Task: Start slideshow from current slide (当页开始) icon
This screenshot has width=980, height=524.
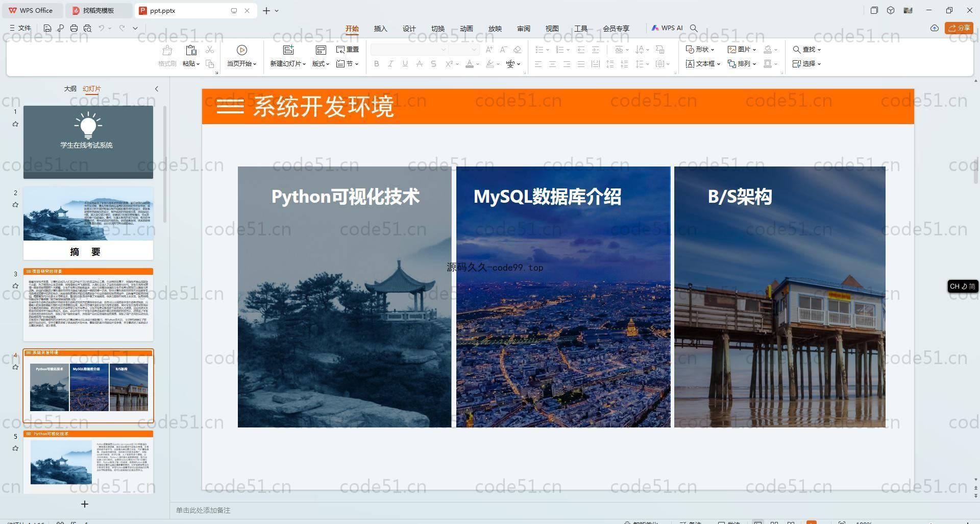Action: coord(242,50)
